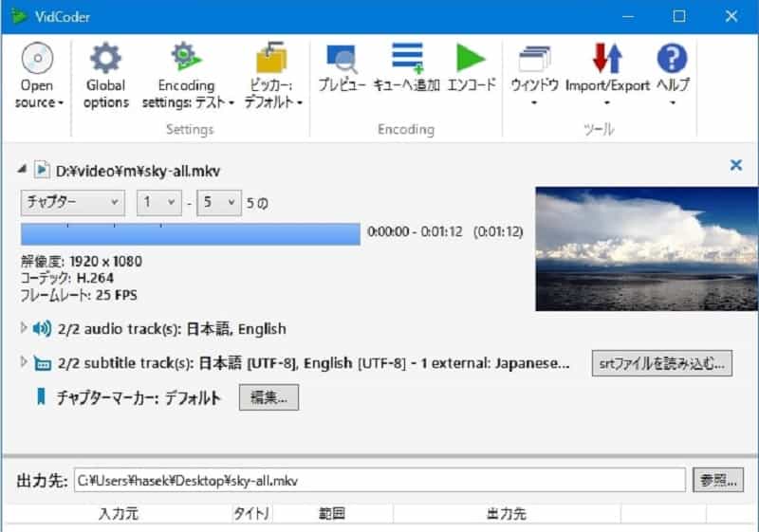Click the video file icon beside sky-all.mkv
The width and height of the screenshot is (759, 532).
click(42, 170)
